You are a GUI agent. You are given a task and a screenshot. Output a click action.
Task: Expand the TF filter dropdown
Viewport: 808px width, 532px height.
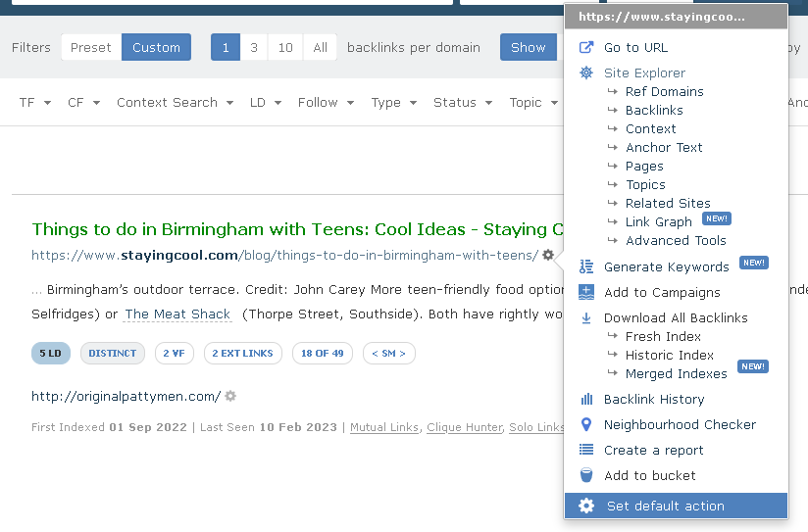(34, 102)
